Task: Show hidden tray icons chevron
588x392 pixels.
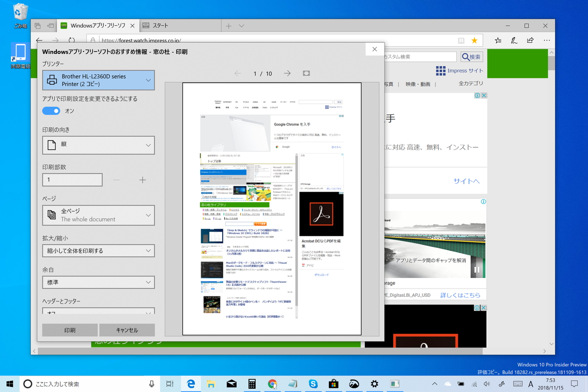Action: point(435,384)
